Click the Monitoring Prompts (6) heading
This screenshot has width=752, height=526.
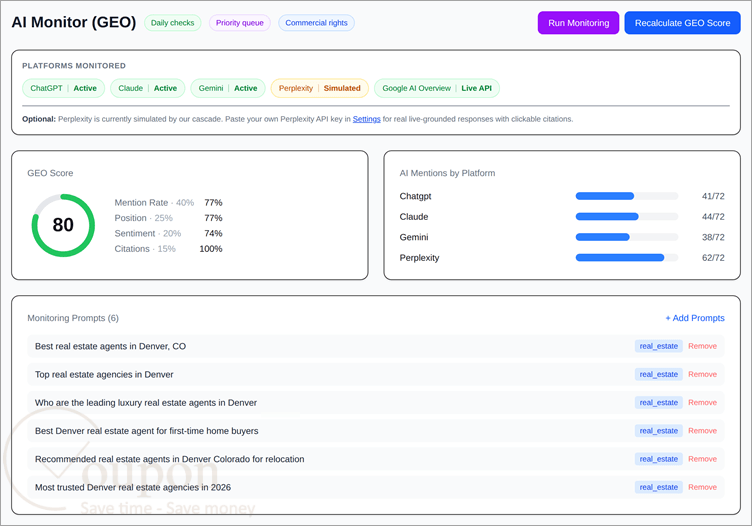click(x=73, y=318)
